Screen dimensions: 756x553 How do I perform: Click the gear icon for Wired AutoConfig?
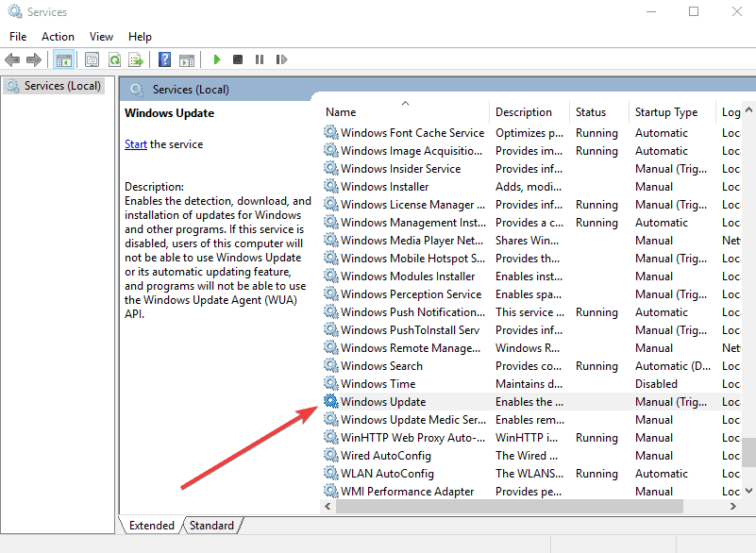[x=330, y=455]
